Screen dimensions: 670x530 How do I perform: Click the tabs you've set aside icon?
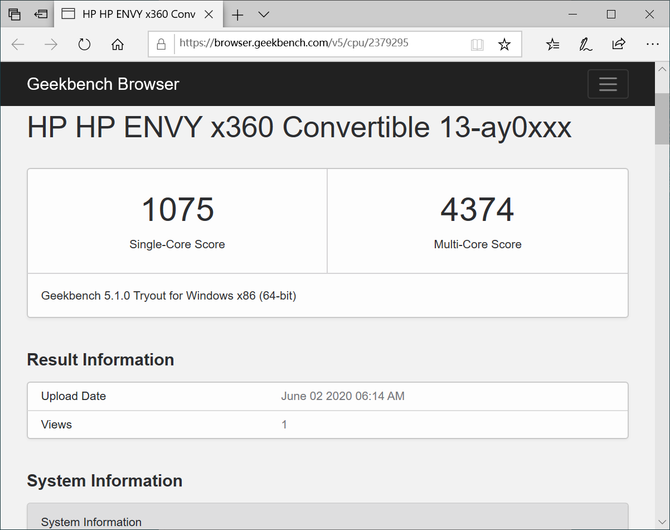(15, 14)
